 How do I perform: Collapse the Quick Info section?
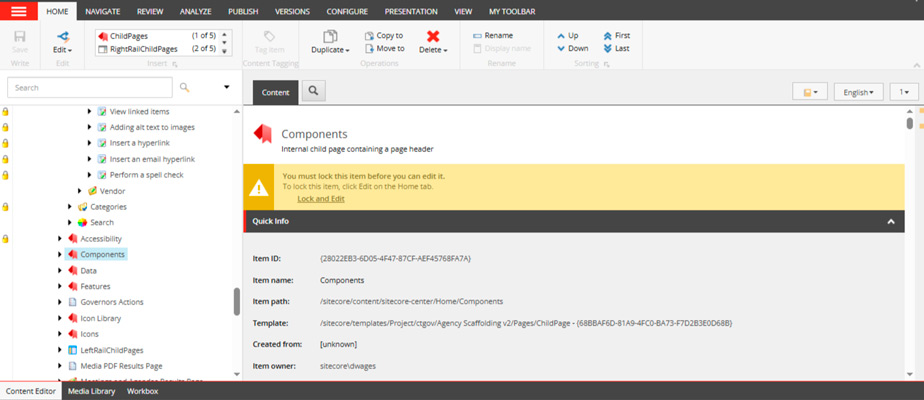[891, 222]
